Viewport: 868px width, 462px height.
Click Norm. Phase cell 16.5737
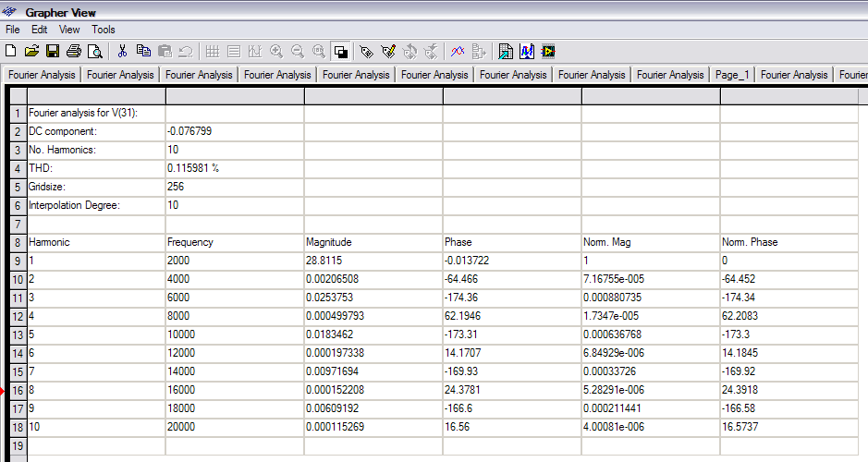[x=789, y=427]
